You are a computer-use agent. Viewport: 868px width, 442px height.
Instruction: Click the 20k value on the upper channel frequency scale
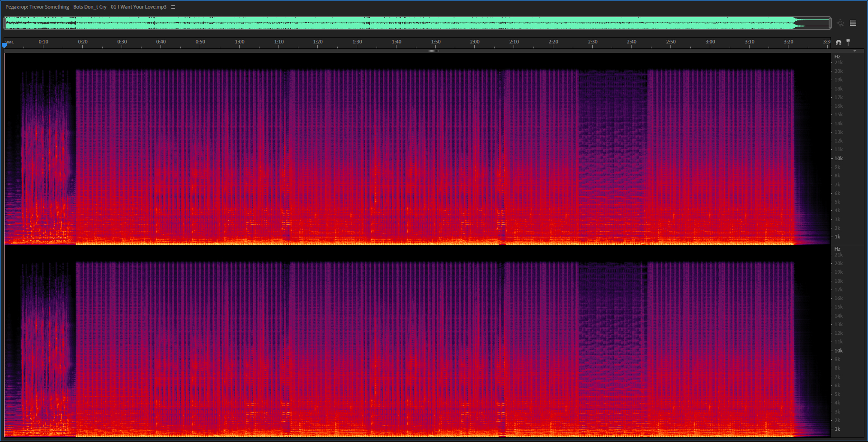(839, 71)
